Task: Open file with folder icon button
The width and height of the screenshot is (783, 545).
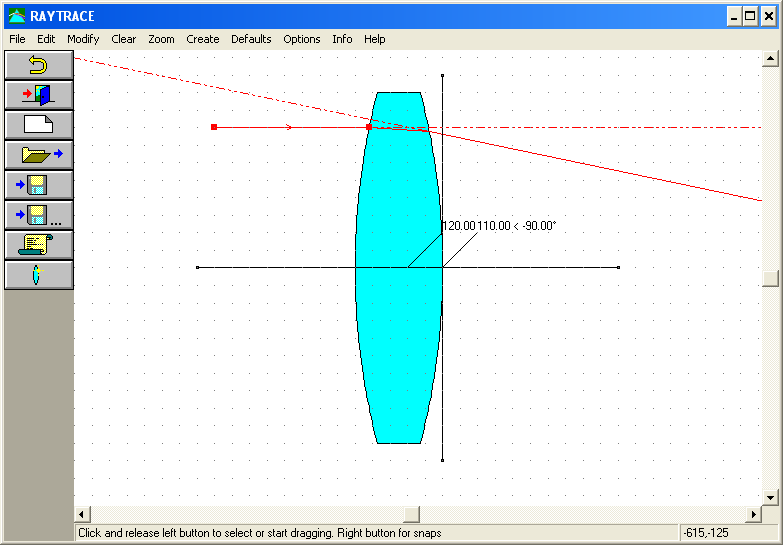Action: (x=39, y=155)
